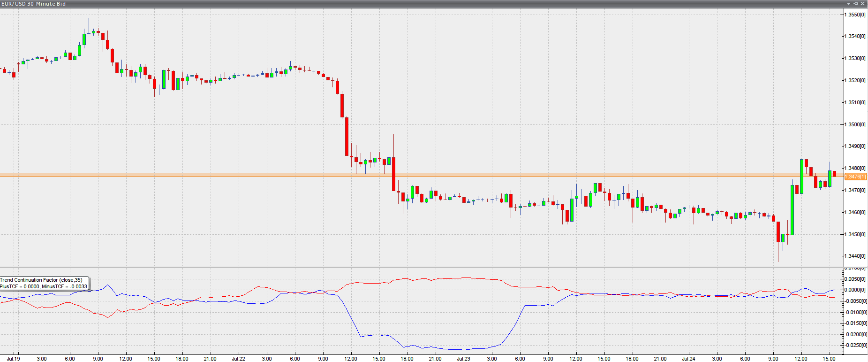Click the Jul.19 date label on time axis
Image resolution: width=868 pixels, height=362 pixels.
click(x=14, y=359)
